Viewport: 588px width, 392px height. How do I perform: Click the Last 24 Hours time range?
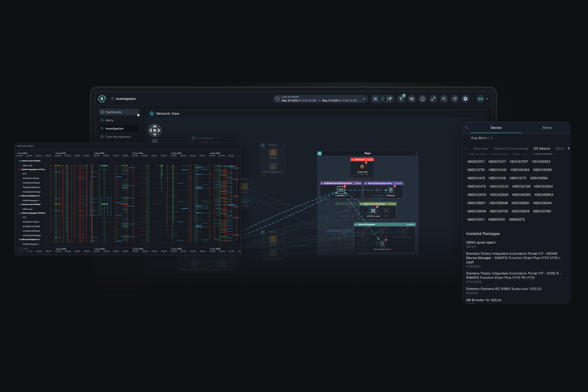317,99
